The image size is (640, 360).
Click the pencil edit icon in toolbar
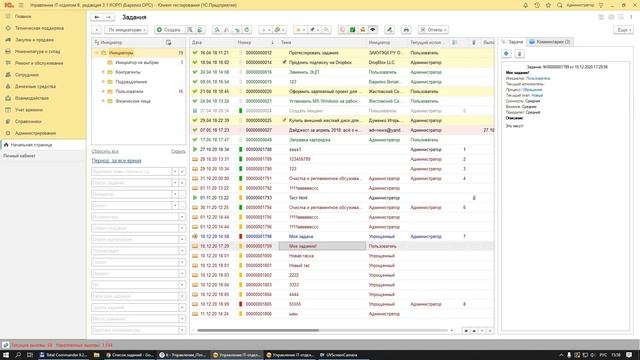(x=389, y=30)
